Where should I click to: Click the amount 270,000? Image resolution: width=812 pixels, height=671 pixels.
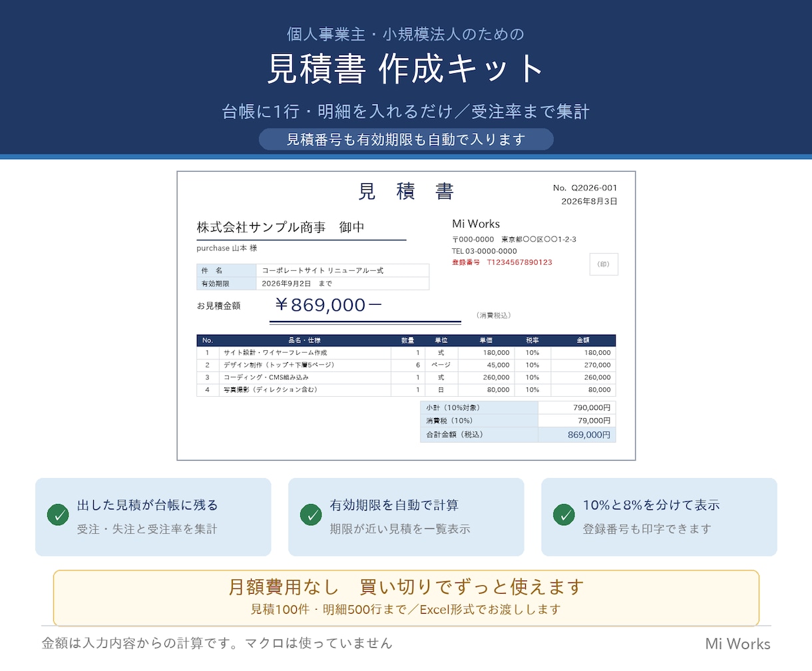coord(583,365)
